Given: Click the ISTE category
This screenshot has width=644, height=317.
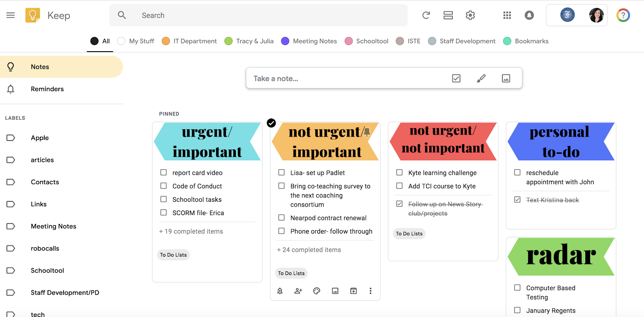Looking at the screenshot, I should tap(408, 41).
